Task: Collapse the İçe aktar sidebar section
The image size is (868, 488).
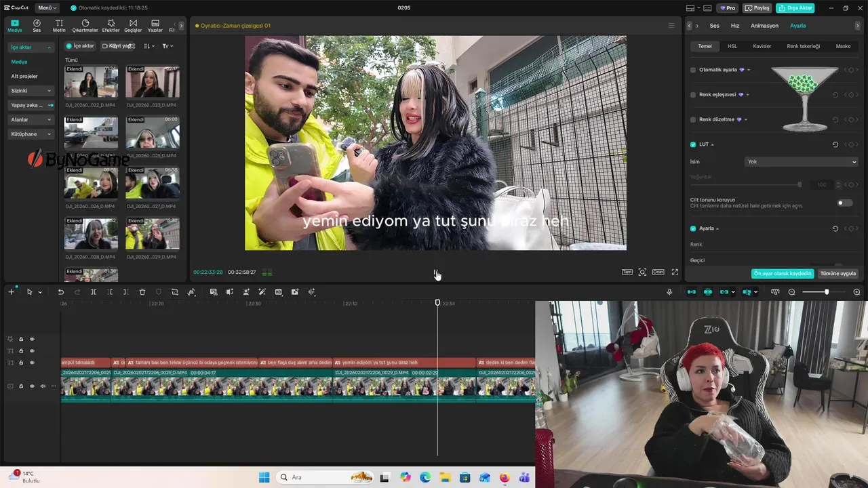Action: [x=31, y=47]
